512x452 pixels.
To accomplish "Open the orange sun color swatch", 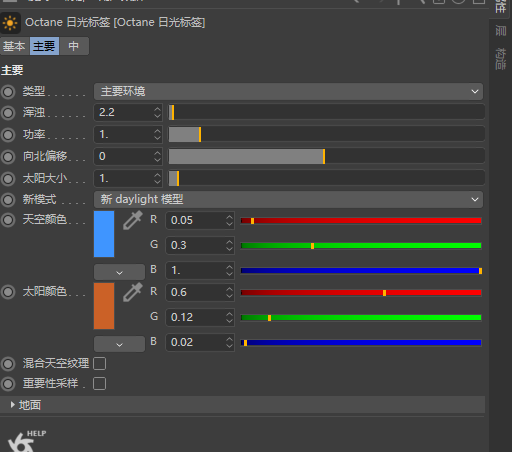I will 104,306.
